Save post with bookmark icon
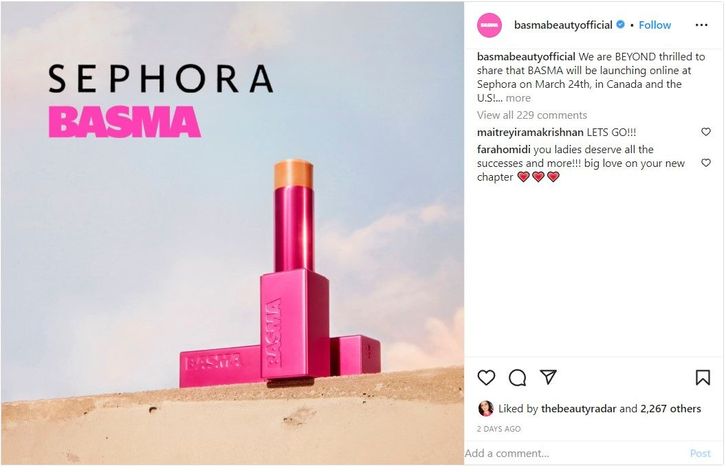The height and width of the screenshot is (472, 726). pyautogui.click(x=702, y=377)
